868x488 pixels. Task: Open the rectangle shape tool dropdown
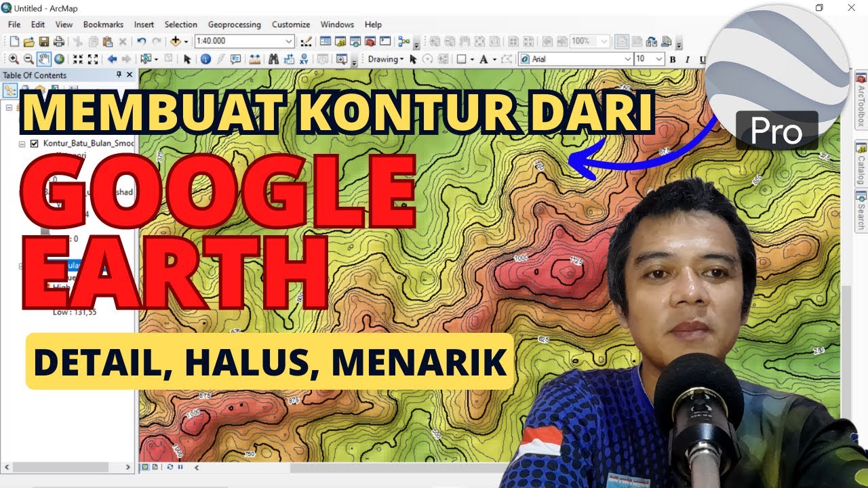click(x=472, y=59)
